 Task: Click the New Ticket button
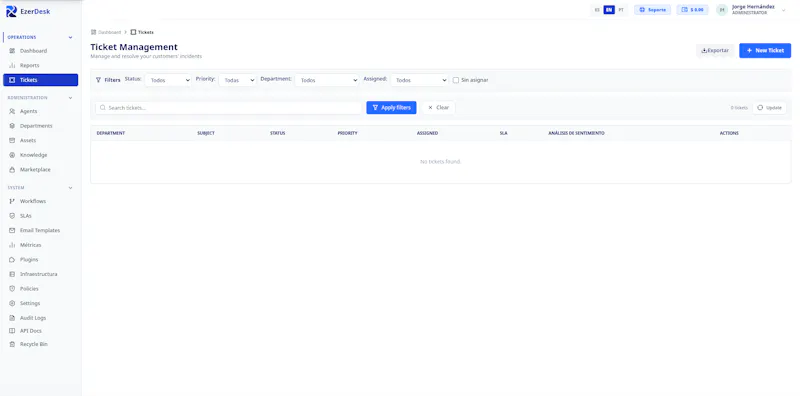point(765,51)
